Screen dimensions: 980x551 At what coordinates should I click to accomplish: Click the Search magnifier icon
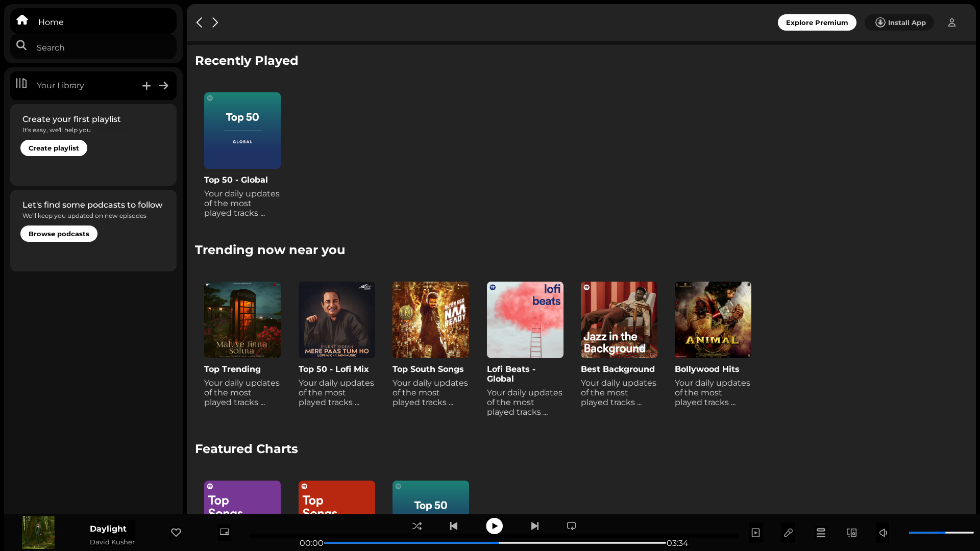pos(21,46)
